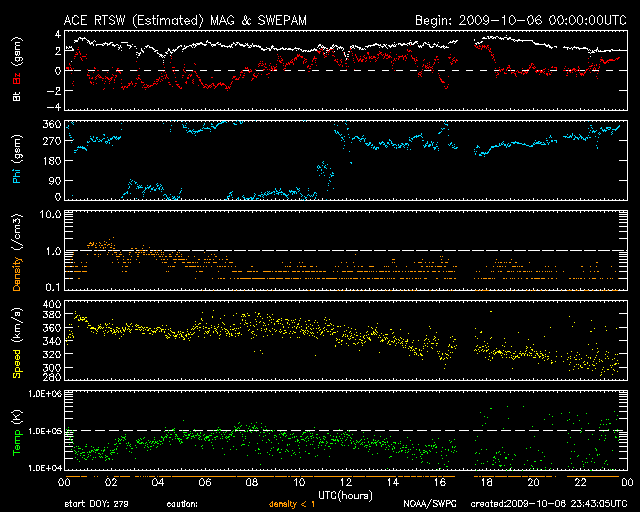
Task: Click the 360 label on Phi axis
Action: pyautogui.click(x=51, y=124)
